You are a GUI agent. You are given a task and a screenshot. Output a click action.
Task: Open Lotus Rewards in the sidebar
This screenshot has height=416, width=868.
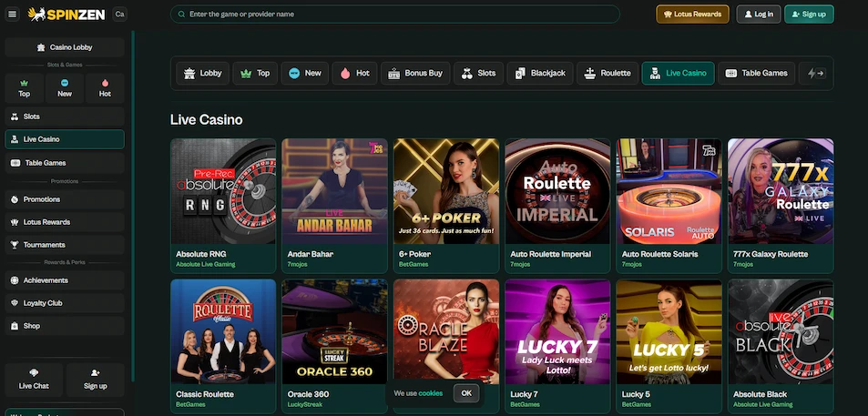[65, 222]
